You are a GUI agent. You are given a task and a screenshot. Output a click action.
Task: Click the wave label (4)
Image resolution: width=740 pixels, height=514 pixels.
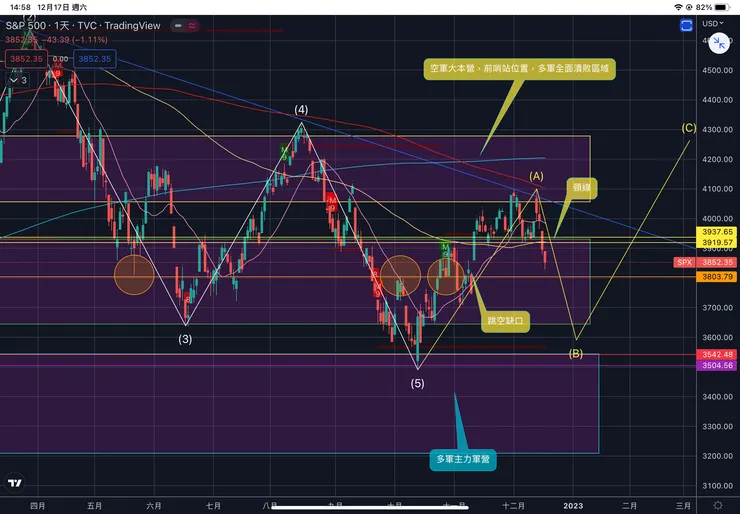coord(301,110)
